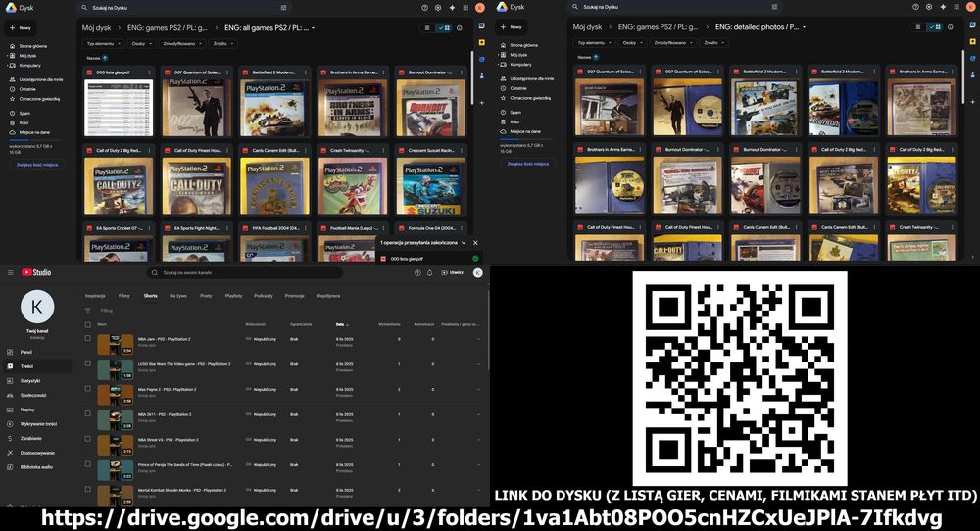Click left Drive window vertical scrollbar
Screen dimensions: 980x531
[x=472, y=78]
